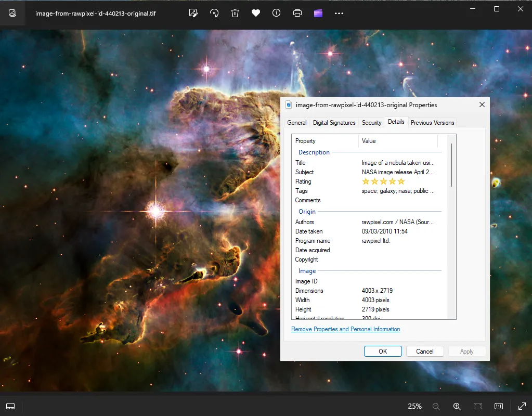Switch to the Security tab
Viewport: 532px width, 416px height.
371,122
